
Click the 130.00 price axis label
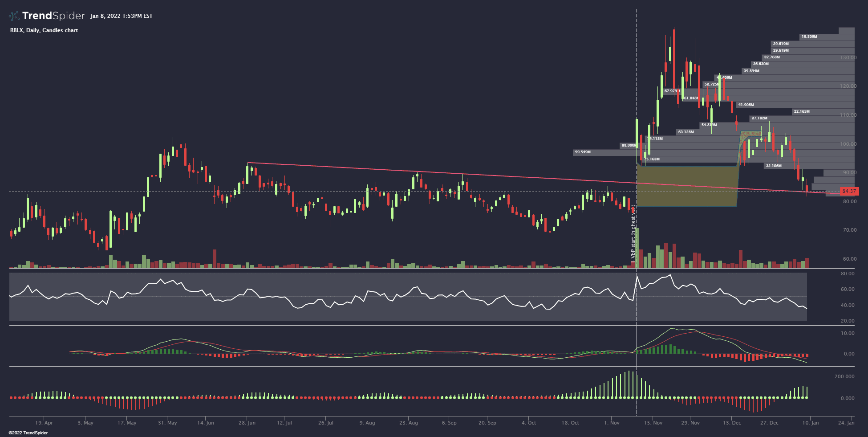[848, 57]
